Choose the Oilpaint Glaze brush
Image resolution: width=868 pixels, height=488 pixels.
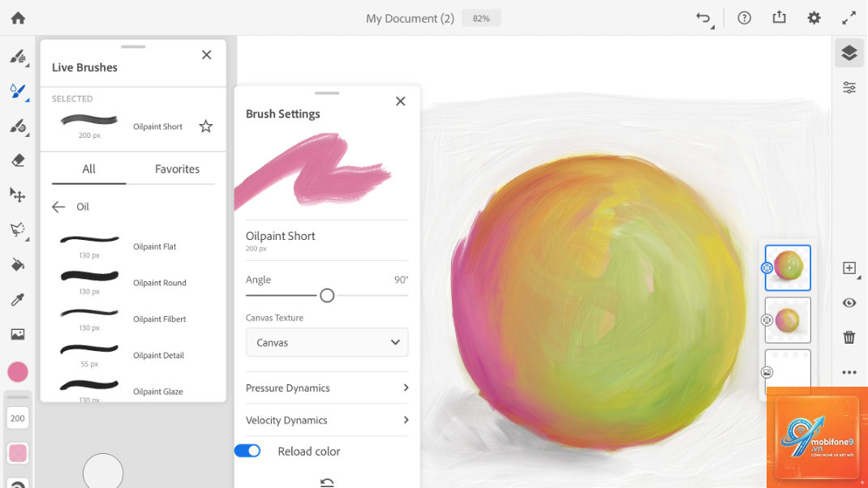pos(133,391)
